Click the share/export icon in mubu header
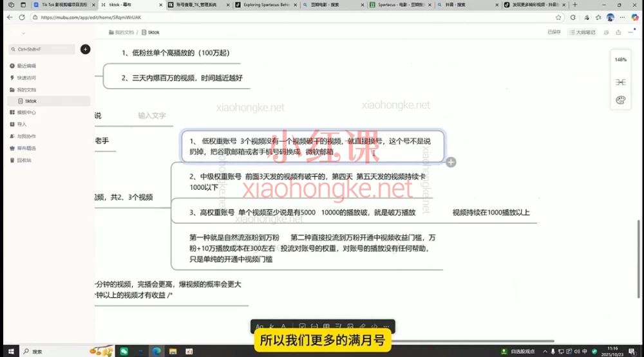The width and height of the screenshot is (644, 357). 618,32
